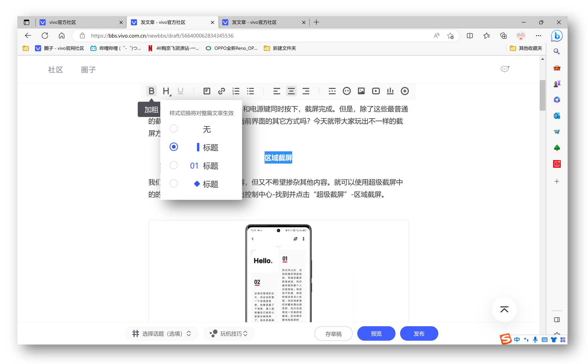Open browser collections
The width and height of the screenshot is (588, 364).
(x=504, y=36)
